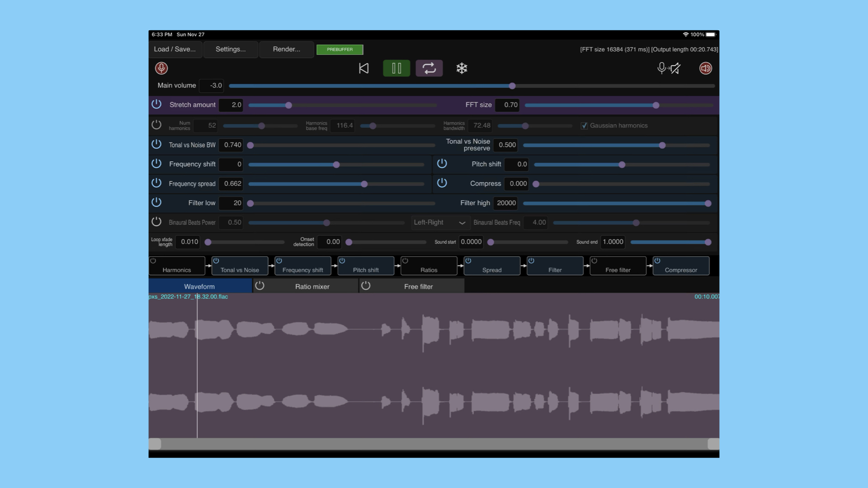Toggle Filter low power button
The image size is (868, 488).
(x=156, y=203)
